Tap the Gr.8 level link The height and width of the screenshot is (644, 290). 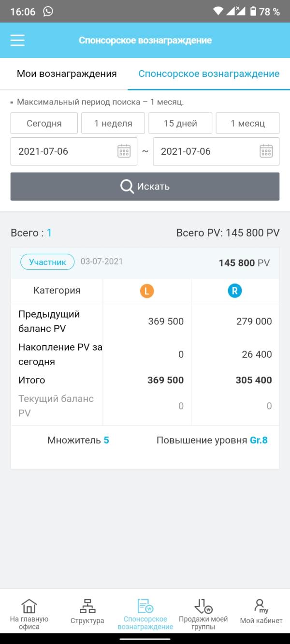click(259, 440)
